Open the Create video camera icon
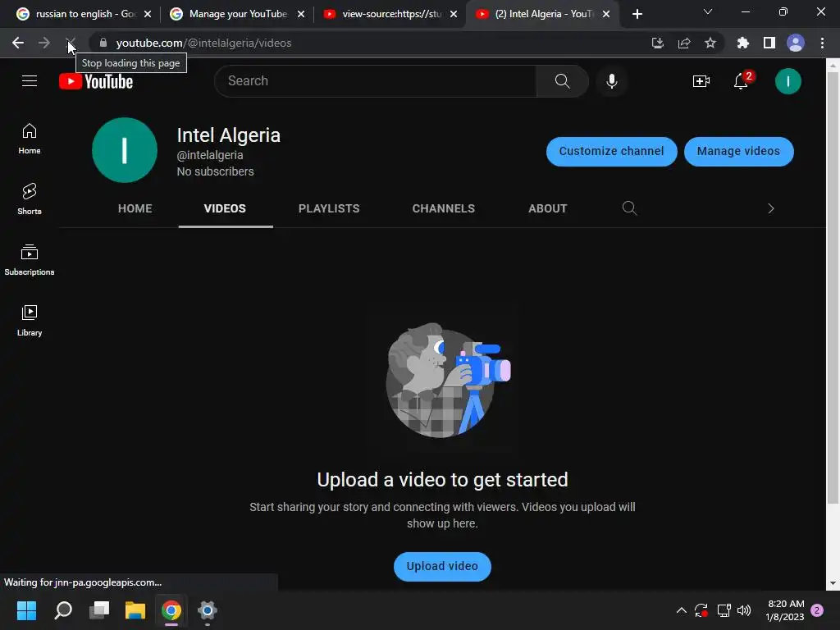The image size is (840, 630). (x=701, y=81)
